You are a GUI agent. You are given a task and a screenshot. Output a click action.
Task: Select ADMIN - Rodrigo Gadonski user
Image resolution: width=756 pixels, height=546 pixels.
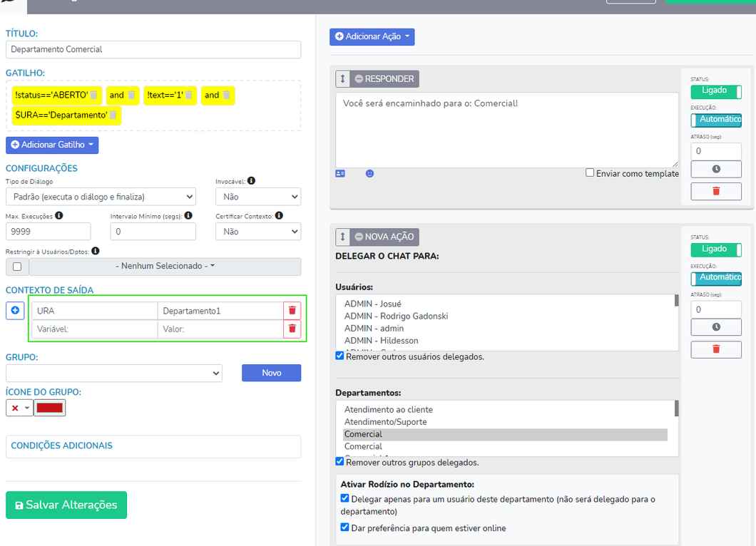click(x=396, y=316)
